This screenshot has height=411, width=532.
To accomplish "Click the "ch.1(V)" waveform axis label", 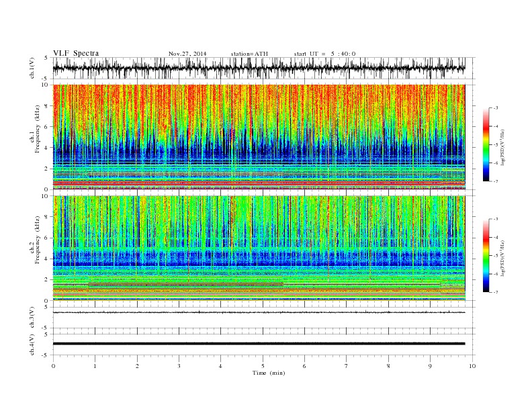I will [32, 68].
